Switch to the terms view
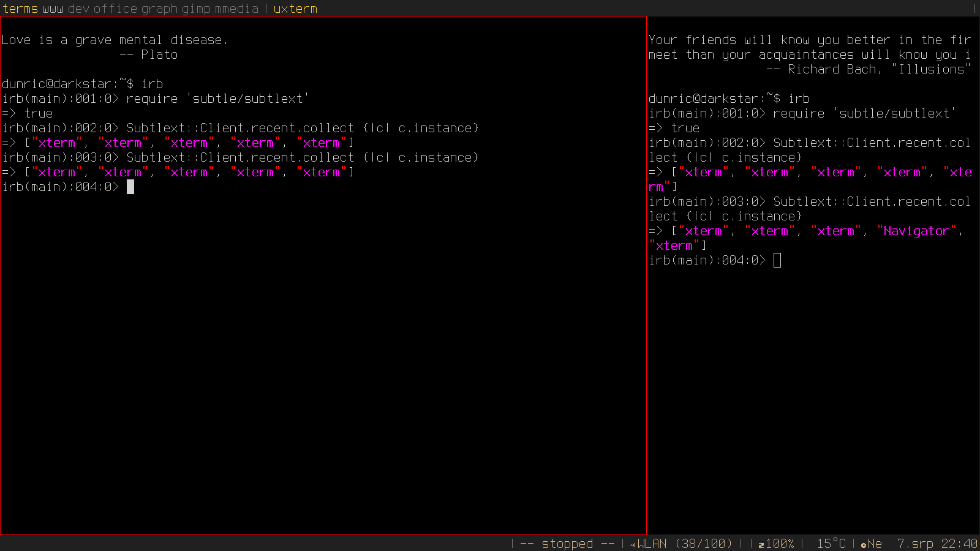980x551 pixels. point(20,9)
